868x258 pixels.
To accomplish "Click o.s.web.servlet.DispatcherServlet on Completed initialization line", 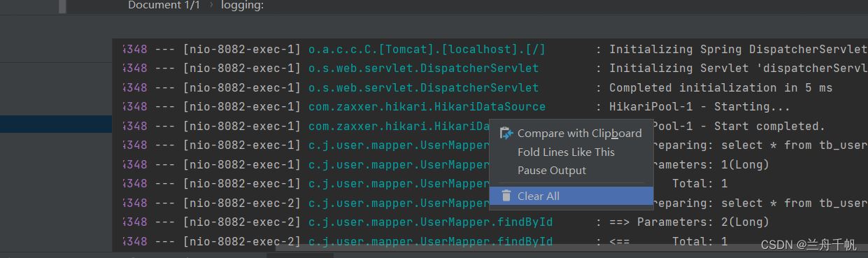I will coord(423,88).
